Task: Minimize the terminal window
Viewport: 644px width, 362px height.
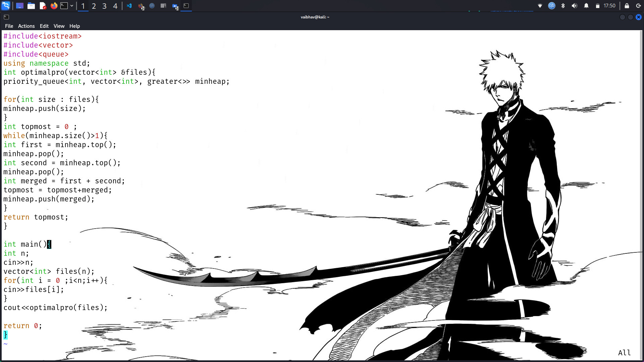Action: tap(623, 17)
